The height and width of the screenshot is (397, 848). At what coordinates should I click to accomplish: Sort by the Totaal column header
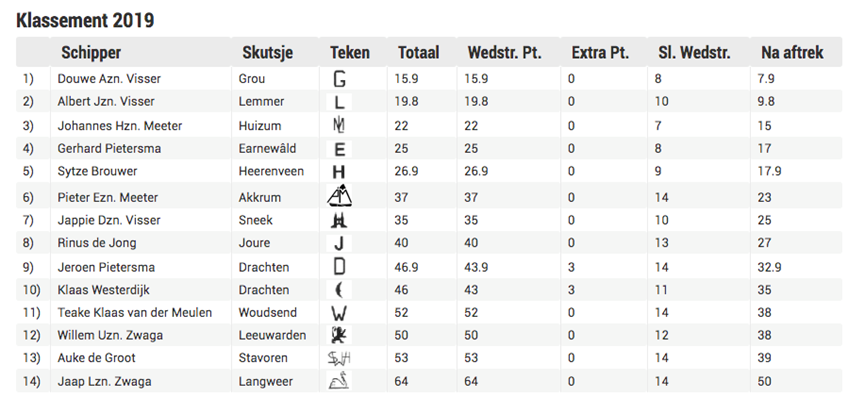point(419,52)
